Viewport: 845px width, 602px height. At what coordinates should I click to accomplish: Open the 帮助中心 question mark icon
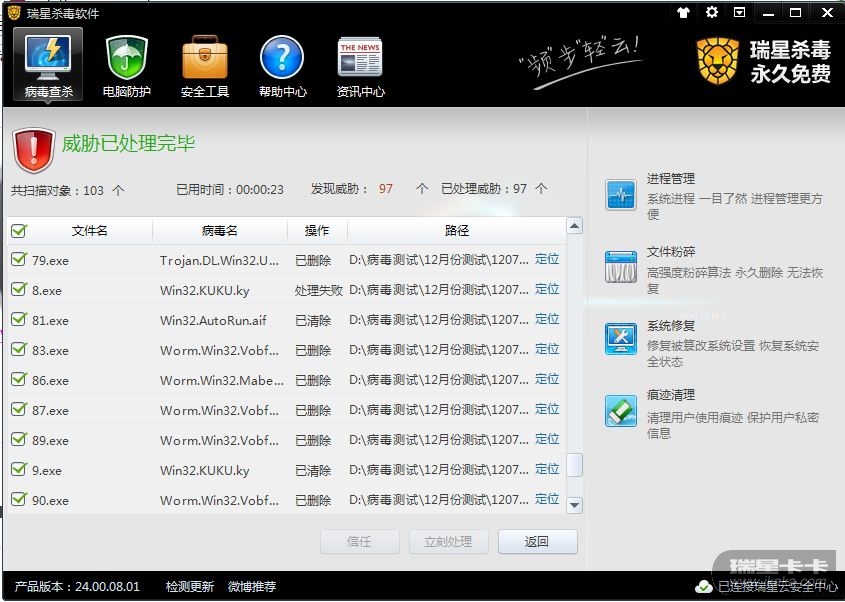coord(282,57)
